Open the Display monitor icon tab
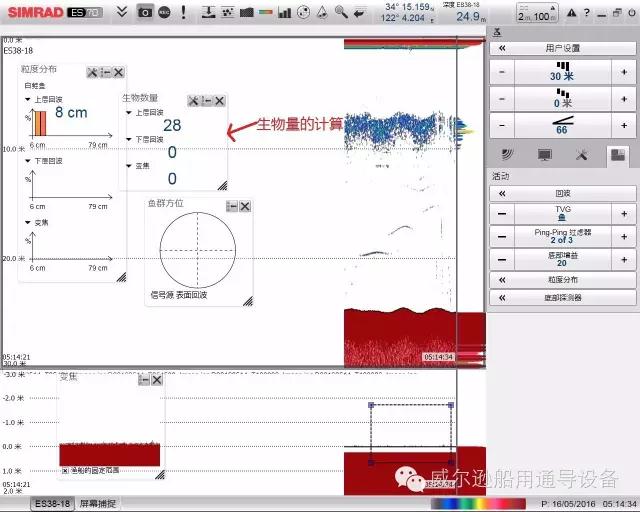Screen dimensions: 640x512 point(544,155)
